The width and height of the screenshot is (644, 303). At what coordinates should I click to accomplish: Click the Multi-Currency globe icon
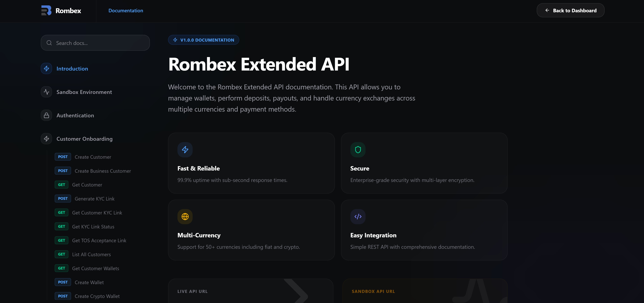185,216
